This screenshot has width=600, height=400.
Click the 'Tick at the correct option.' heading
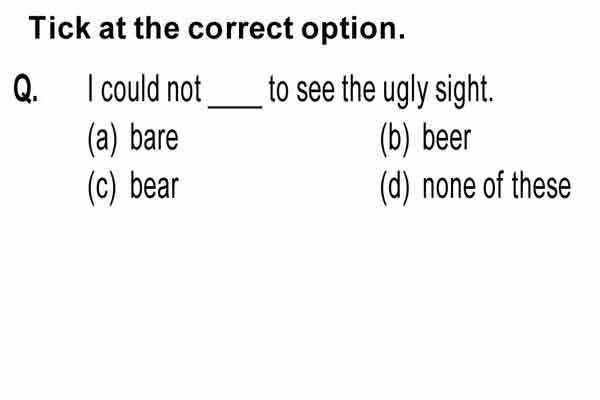pyautogui.click(x=217, y=29)
